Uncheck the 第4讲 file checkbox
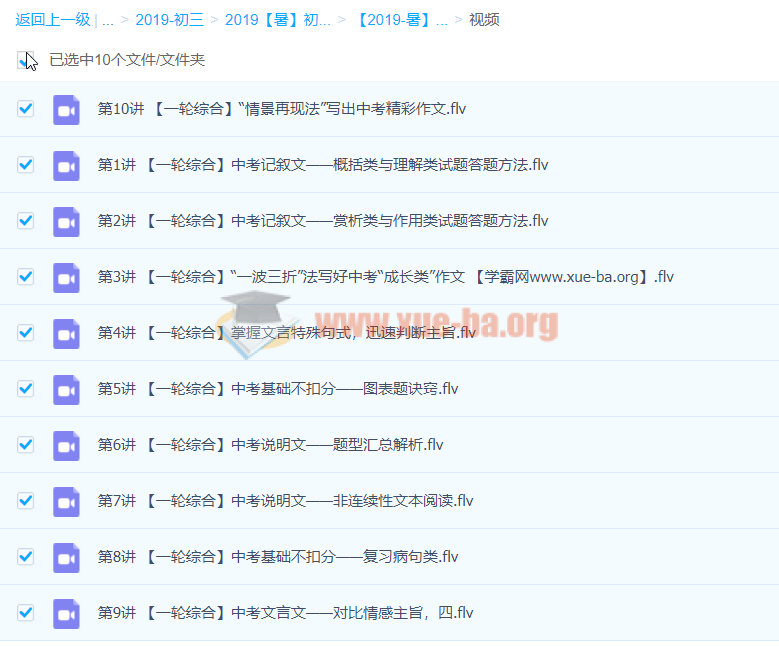 26,332
